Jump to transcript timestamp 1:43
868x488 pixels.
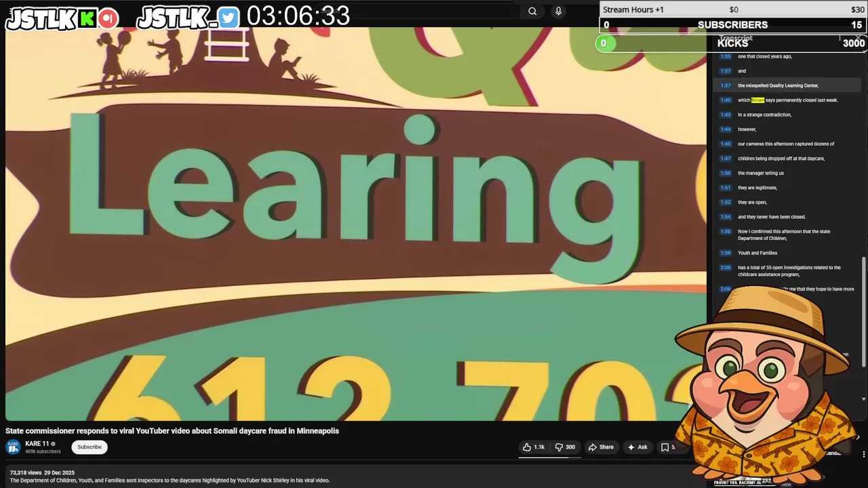[726, 115]
